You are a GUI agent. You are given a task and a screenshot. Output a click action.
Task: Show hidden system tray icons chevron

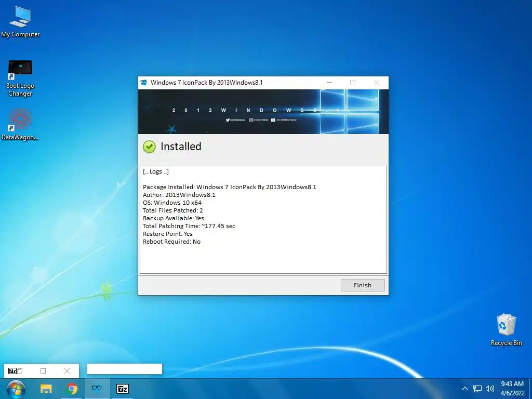pos(465,389)
